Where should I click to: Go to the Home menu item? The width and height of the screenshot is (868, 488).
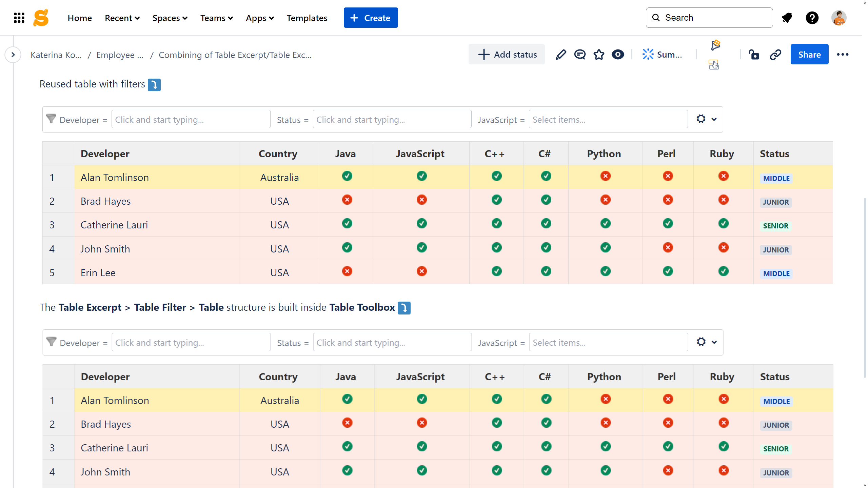[x=80, y=18]
